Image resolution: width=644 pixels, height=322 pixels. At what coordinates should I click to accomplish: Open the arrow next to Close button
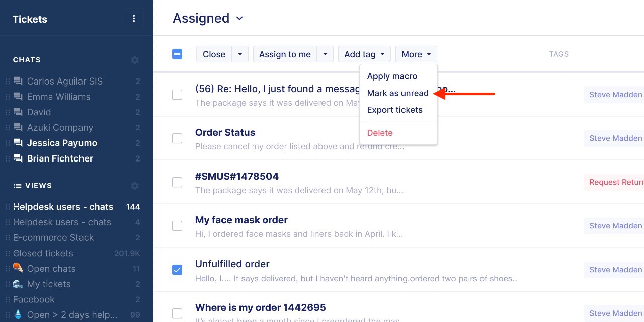point(240,54)
